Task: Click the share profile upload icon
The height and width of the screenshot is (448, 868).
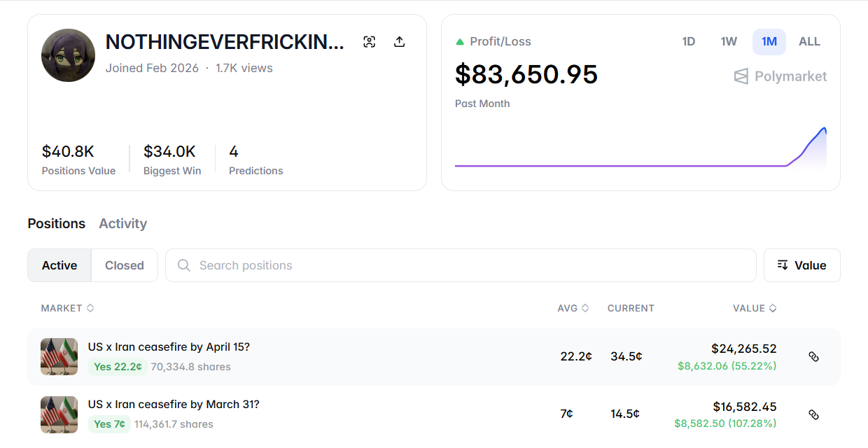Action: pos(399,42)
